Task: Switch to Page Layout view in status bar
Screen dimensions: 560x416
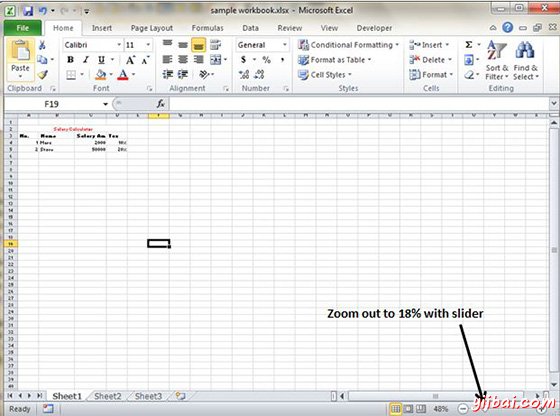Action: (x=408, y=409)
